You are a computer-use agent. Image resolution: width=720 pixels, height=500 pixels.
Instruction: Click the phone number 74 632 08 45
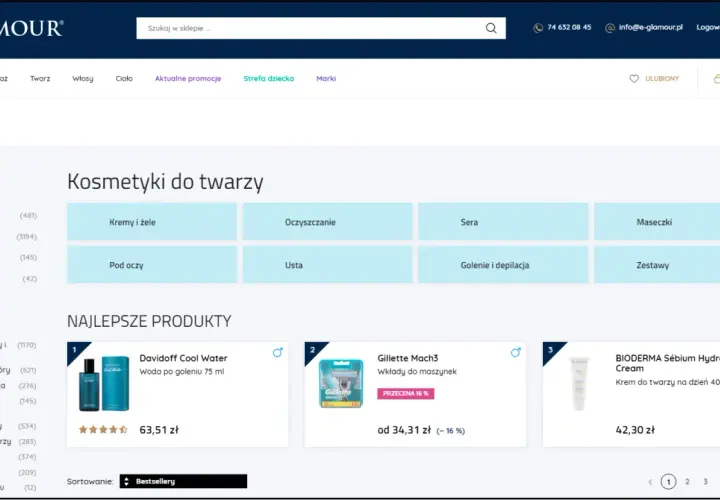(569, 28)
